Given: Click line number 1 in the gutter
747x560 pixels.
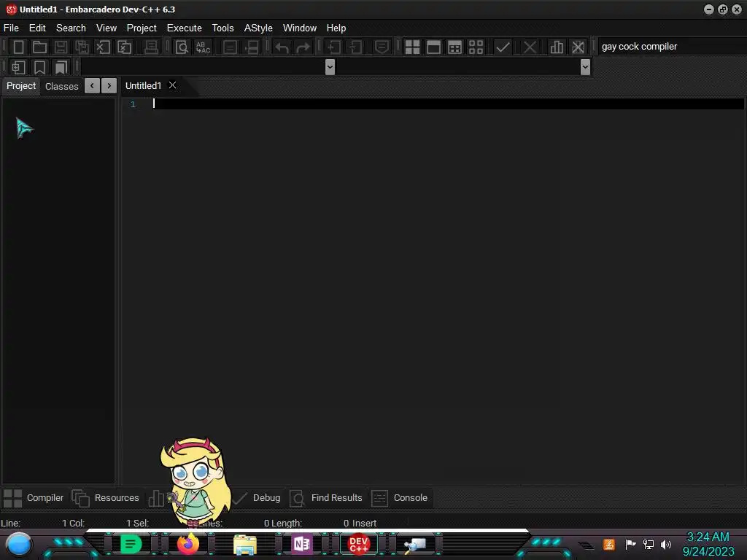Looking at the screenshot, I should 133,104.
